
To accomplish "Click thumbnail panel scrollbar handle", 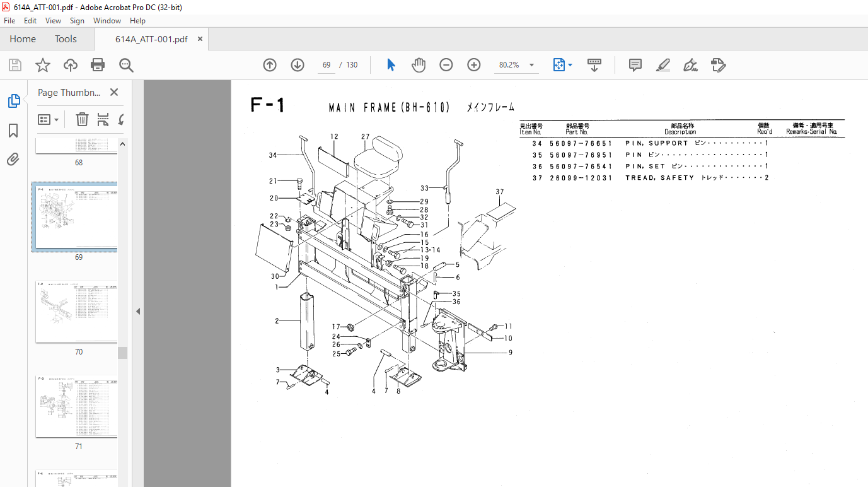I will point(122,352).
